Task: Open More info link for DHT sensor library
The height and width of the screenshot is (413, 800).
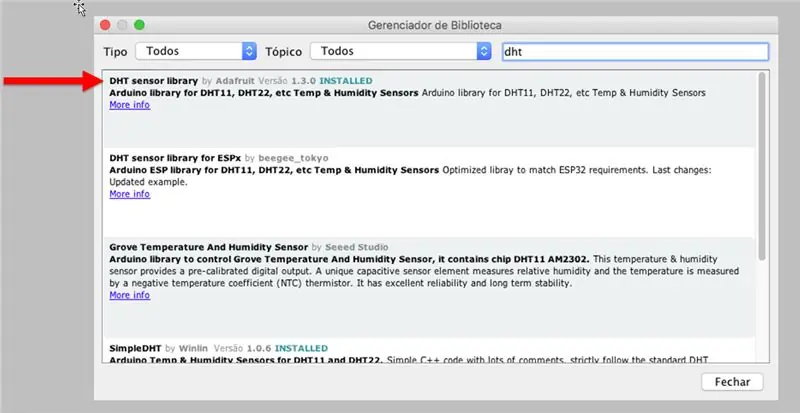Action: click(130, 105)
